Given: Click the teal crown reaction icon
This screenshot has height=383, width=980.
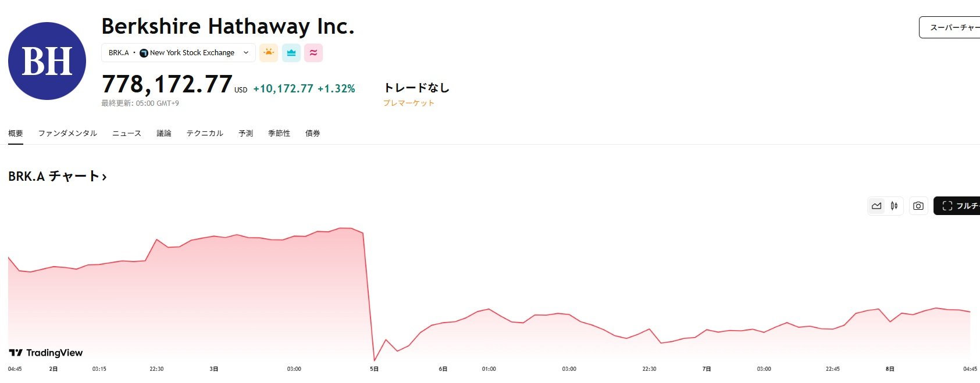Looking at the screenshot, I should click(x=291, y=52).
